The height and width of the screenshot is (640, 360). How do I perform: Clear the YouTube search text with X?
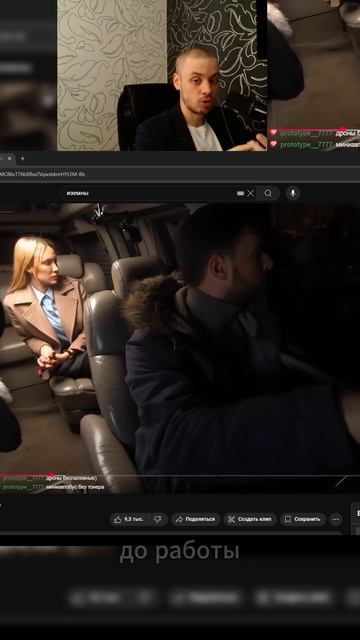point(251,193)
